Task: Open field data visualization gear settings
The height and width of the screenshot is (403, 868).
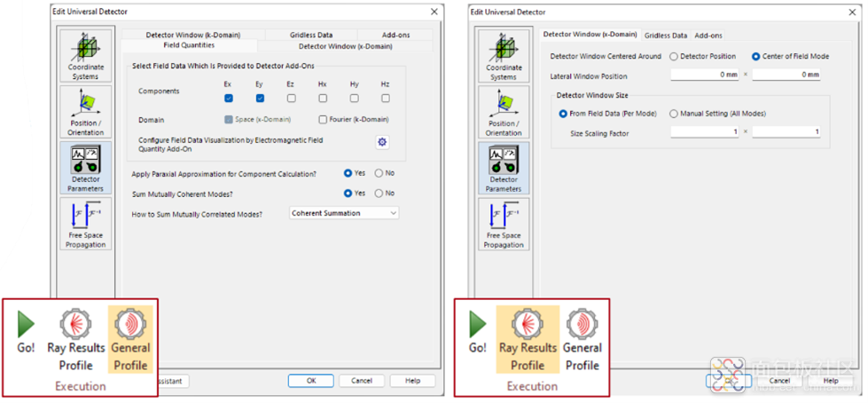Action: point(382,142)
